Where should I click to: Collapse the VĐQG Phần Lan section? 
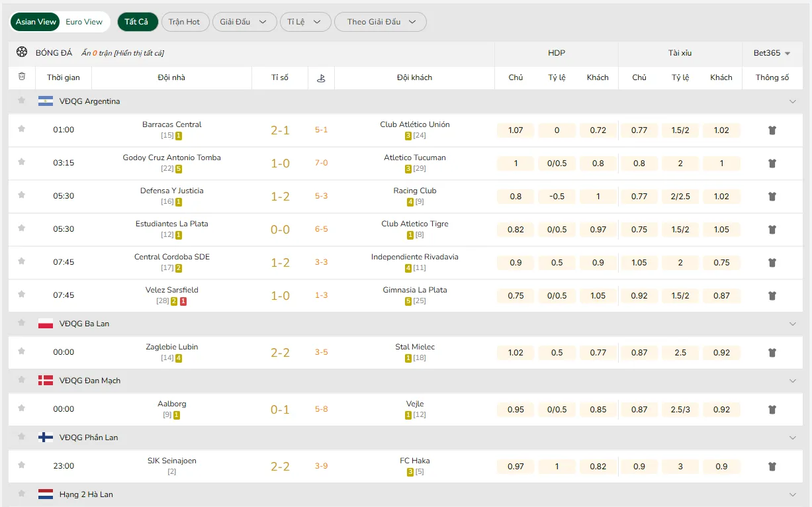pyautogui.click(x=792, y=438)
